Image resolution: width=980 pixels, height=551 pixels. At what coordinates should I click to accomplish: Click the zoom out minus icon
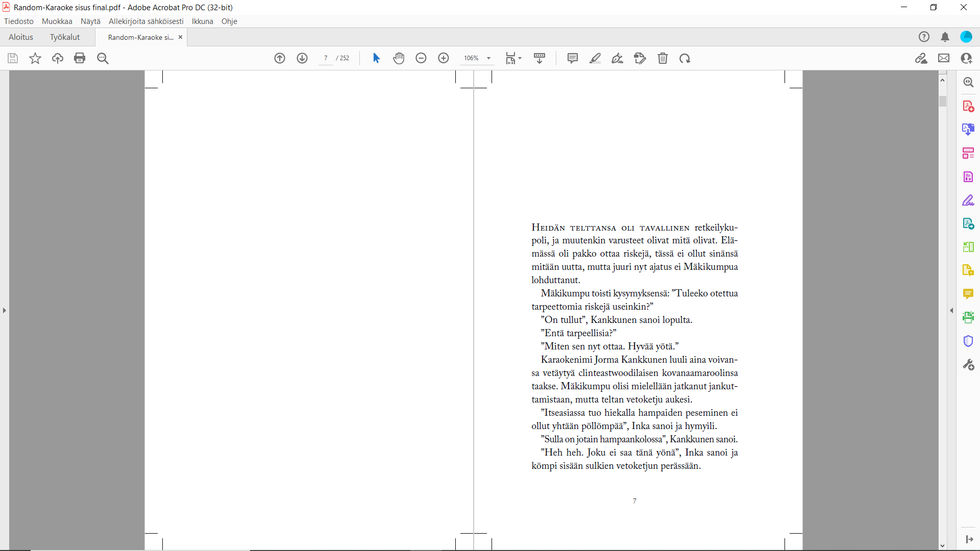click(421, 58)
